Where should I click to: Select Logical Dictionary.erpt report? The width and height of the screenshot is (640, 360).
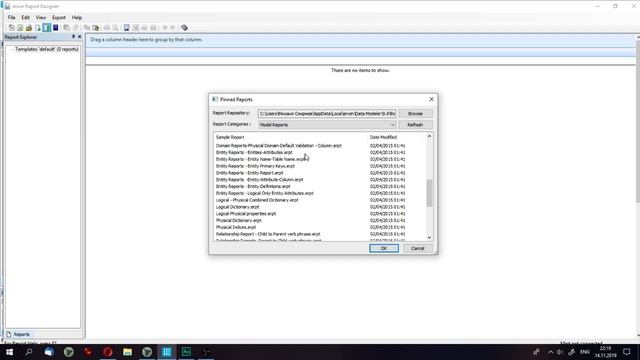[238, 207]
